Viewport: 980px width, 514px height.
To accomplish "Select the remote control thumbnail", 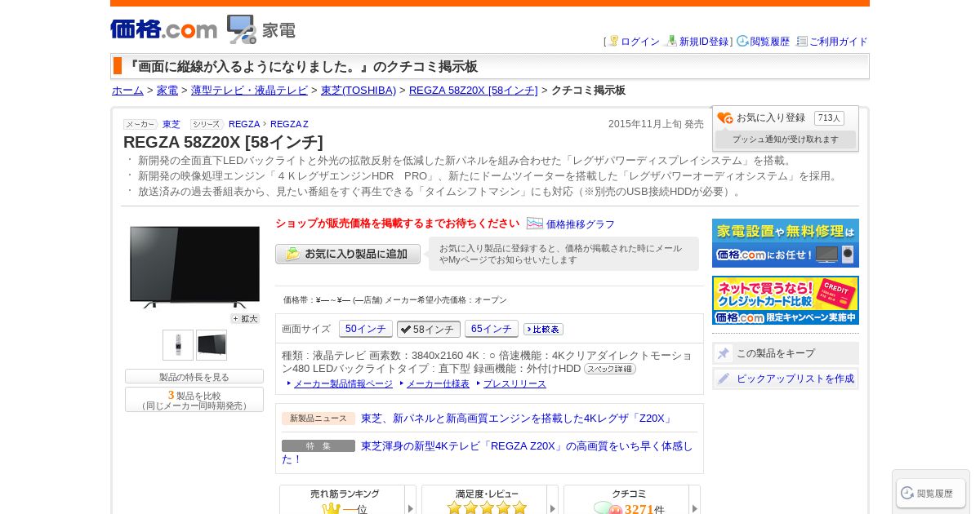I will click(x=178, y=345).
